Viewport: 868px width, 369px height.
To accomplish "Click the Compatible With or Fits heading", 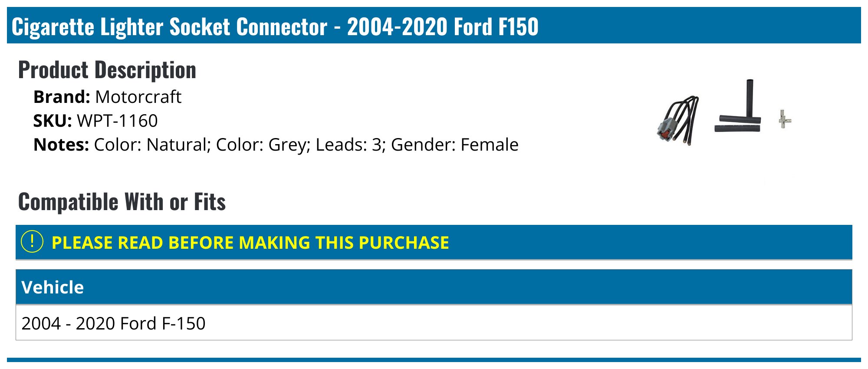I will (122, 202).
